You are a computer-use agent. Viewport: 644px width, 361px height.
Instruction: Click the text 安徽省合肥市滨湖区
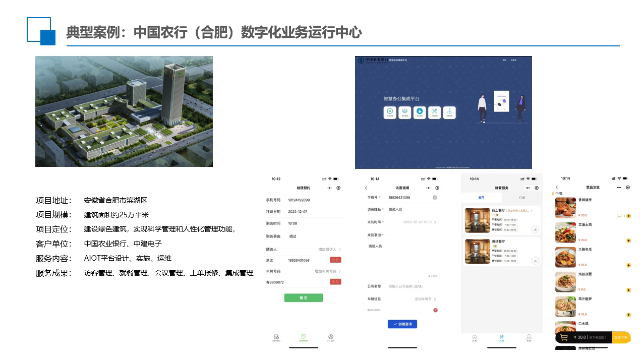[115, 200]
